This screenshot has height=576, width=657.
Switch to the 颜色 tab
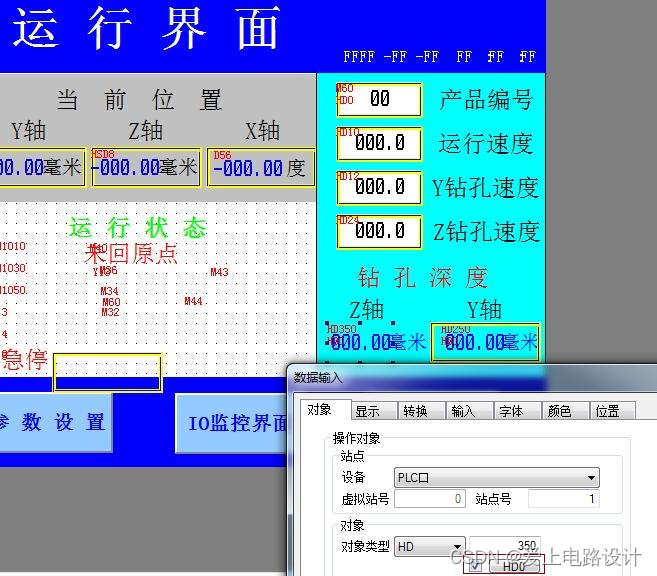[x=565, y=411]
